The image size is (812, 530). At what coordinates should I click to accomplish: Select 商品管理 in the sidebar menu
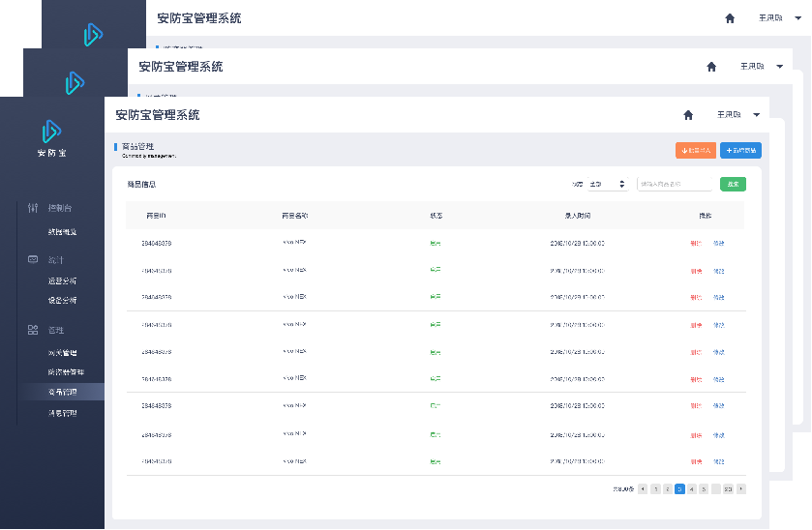point(62,392)
